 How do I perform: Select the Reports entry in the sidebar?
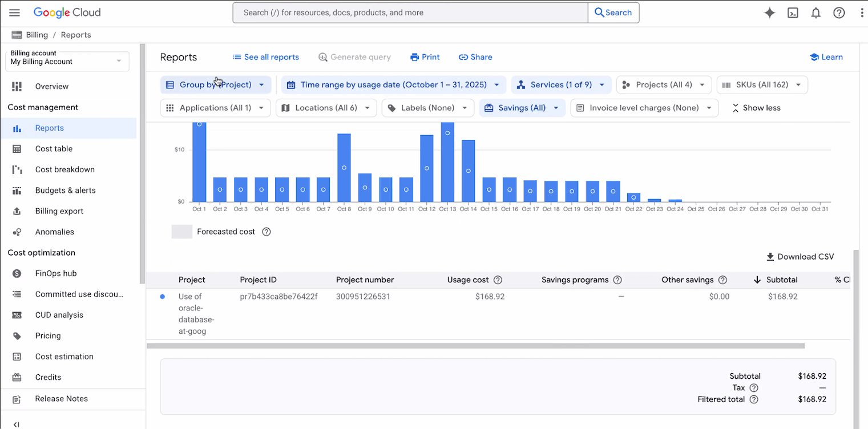point(49,128)
